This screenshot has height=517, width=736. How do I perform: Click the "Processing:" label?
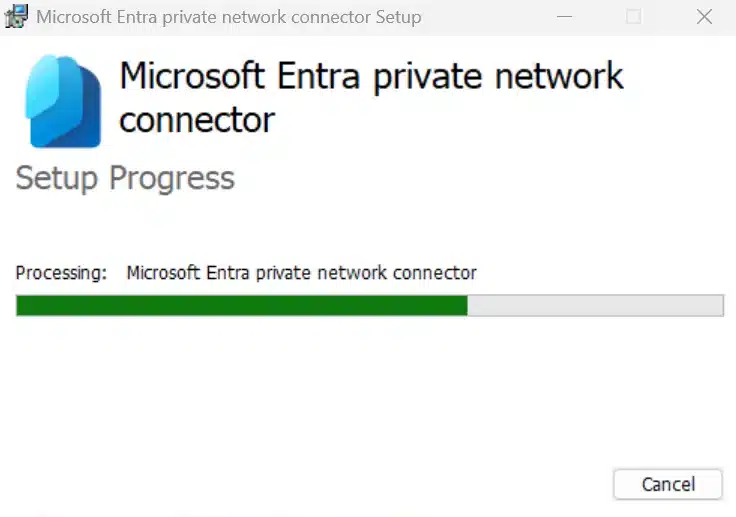[61, 273]
